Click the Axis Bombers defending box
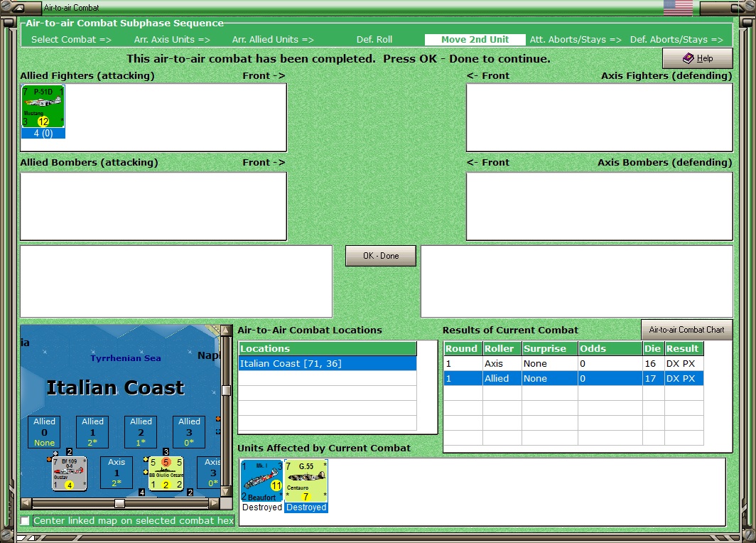 click(x=599, y=206)
